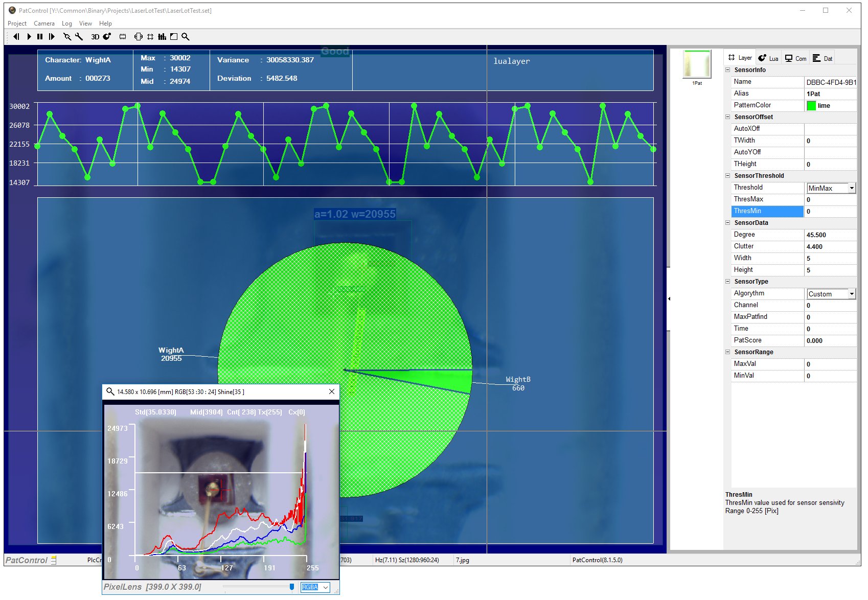Edit the THeight value field
868x600 pixels.
(x=830, y=164)
